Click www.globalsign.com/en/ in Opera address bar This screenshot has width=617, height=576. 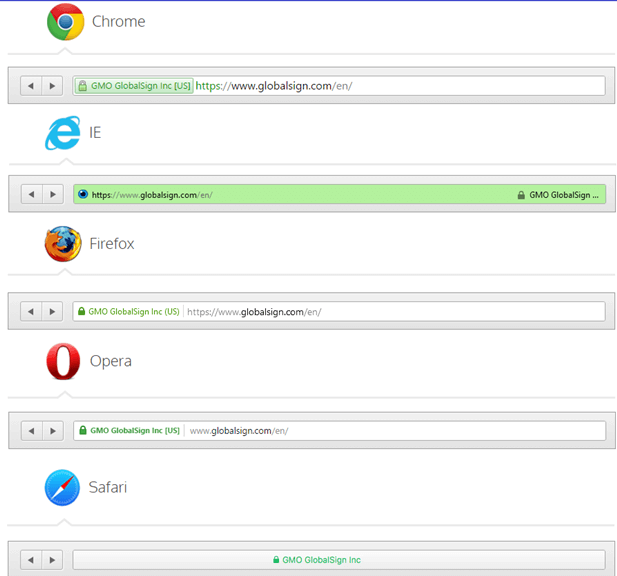click(239, 431)
